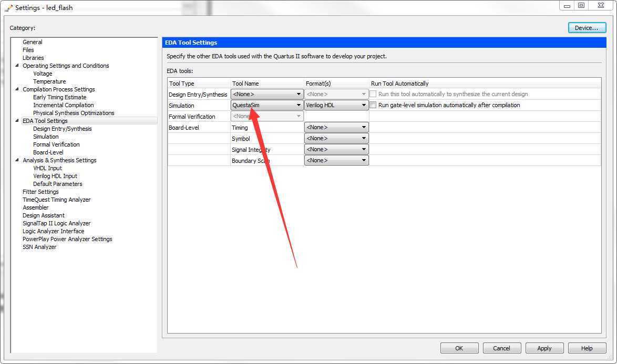Select the Board-Level table row label
This screenshot has width=617, height=364.
tap(184, 127)
